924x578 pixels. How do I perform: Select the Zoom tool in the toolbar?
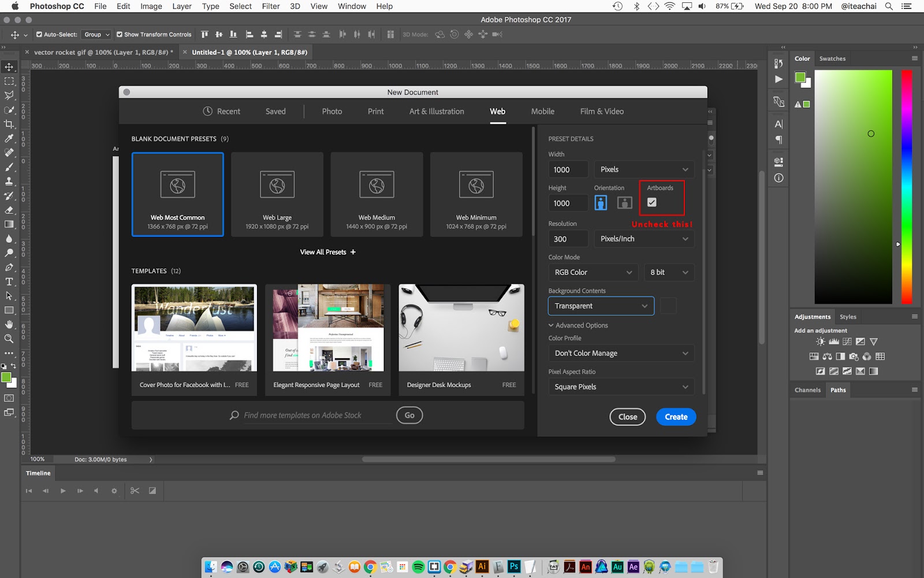coord(9,339)
